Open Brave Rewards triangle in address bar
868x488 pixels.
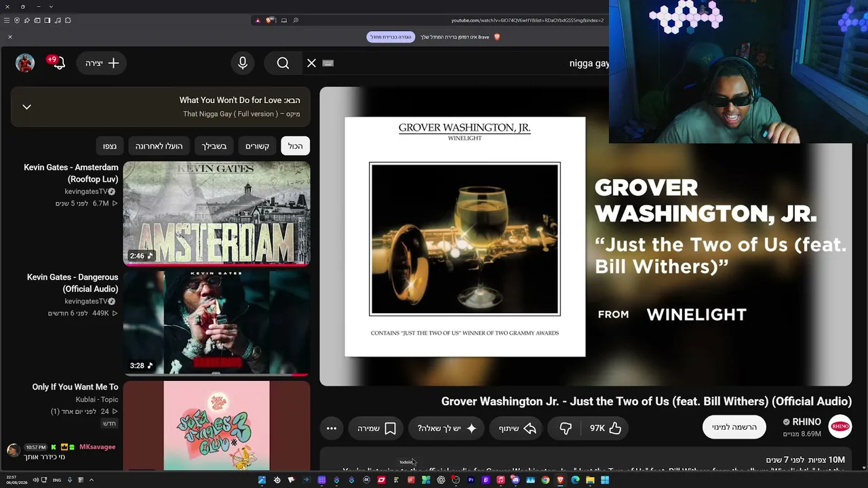pyautogui.click(x=258, y=20)
